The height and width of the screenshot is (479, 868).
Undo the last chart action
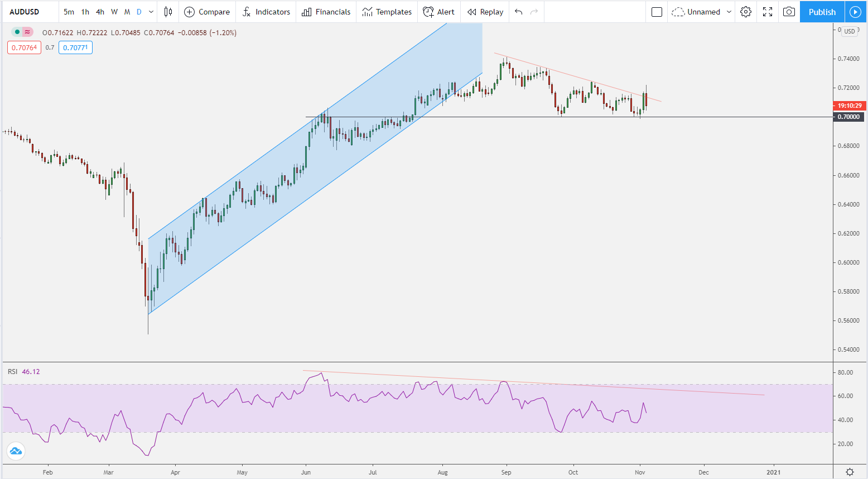point(519,12)
